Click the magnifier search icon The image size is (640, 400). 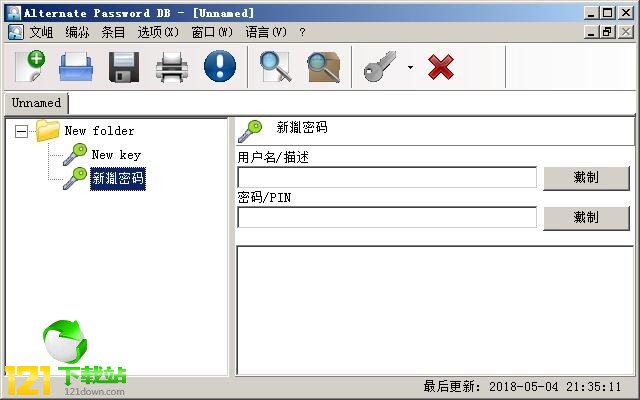[x=276, y=66]
